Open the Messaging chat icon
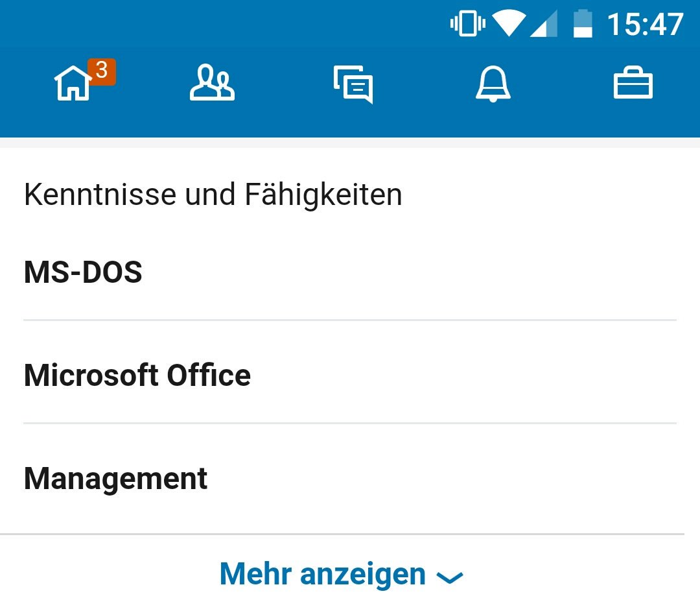The width and height of the screenshot is (700, 611). 353,84
